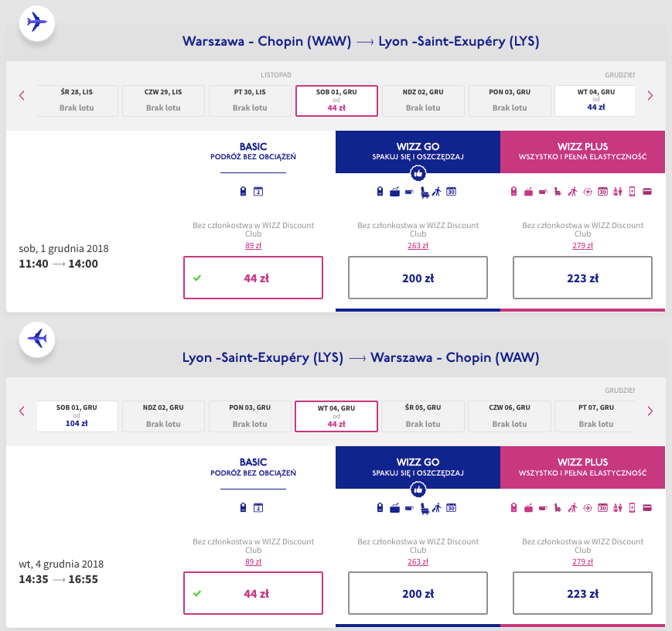
Task: Click the pink calendar 30 icon in outbound WIZZ PLUS
Action: click(x=602, y=192)
